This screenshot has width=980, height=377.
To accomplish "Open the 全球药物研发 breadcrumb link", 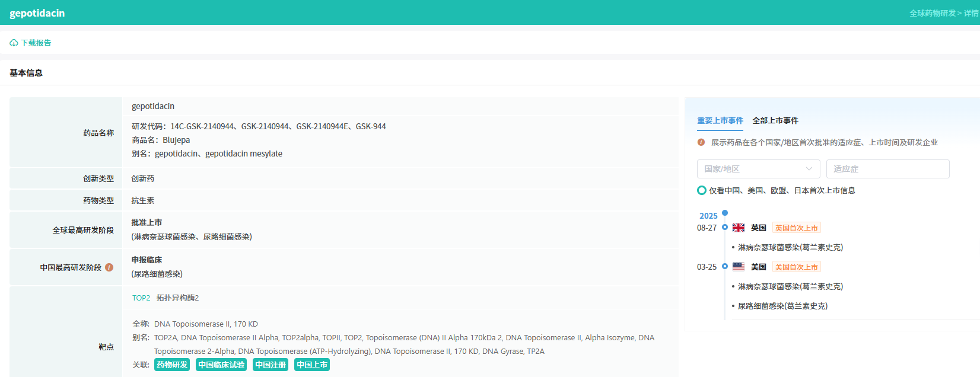I will pyautogui.click(x=933, y=13).
